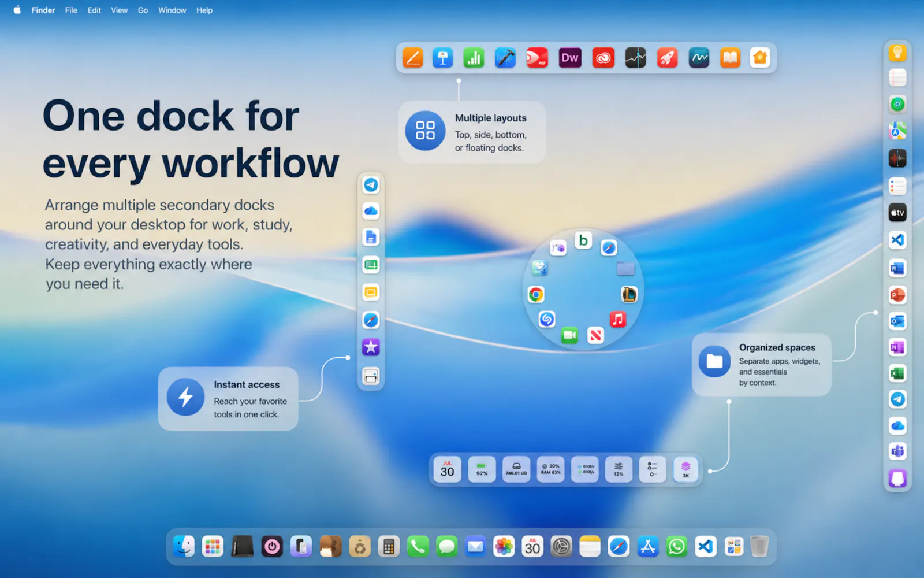
Task: Open the Go menu
Action: coord(143,10)
